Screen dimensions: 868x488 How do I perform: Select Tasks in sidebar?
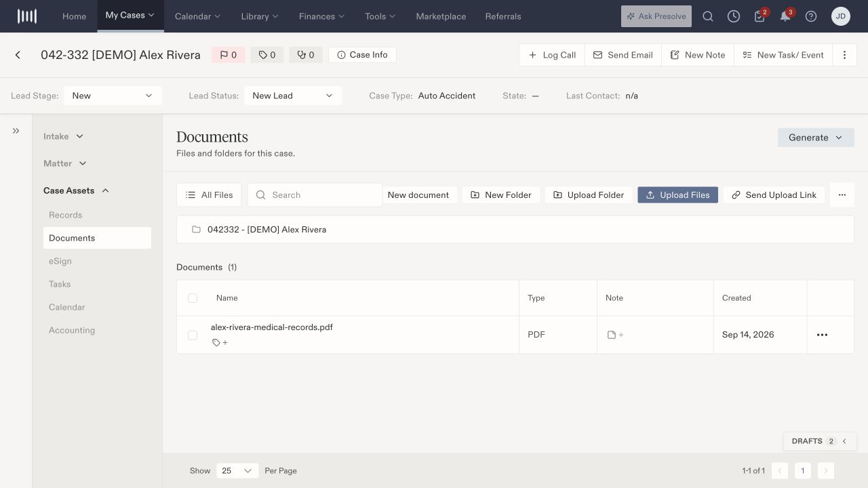click(97, 284)
